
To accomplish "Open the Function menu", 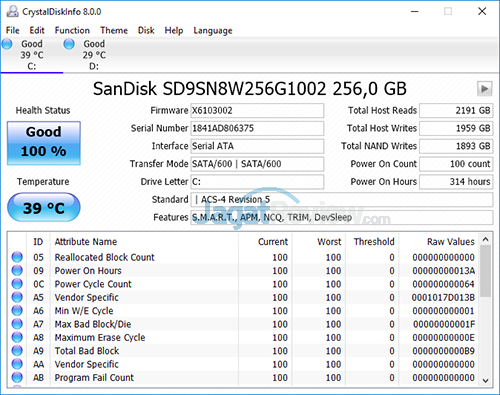I will pyautogui.click(x=72, y=30).
